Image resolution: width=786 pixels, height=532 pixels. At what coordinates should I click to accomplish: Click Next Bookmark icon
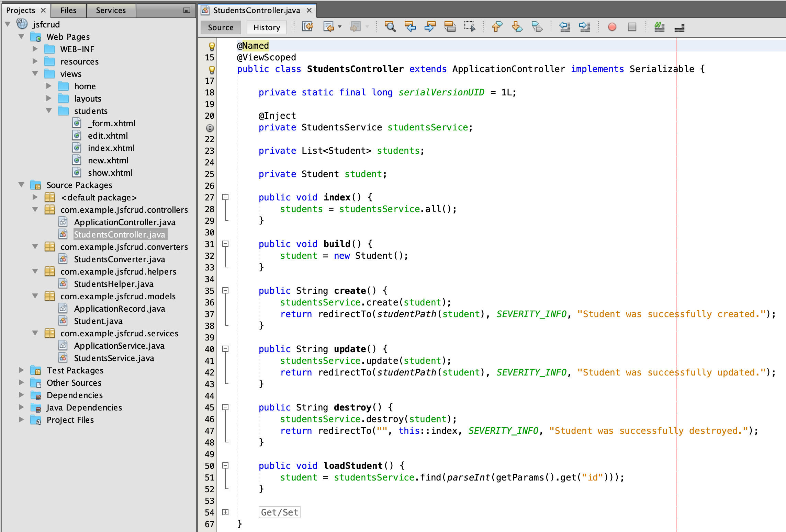point(517,27)
